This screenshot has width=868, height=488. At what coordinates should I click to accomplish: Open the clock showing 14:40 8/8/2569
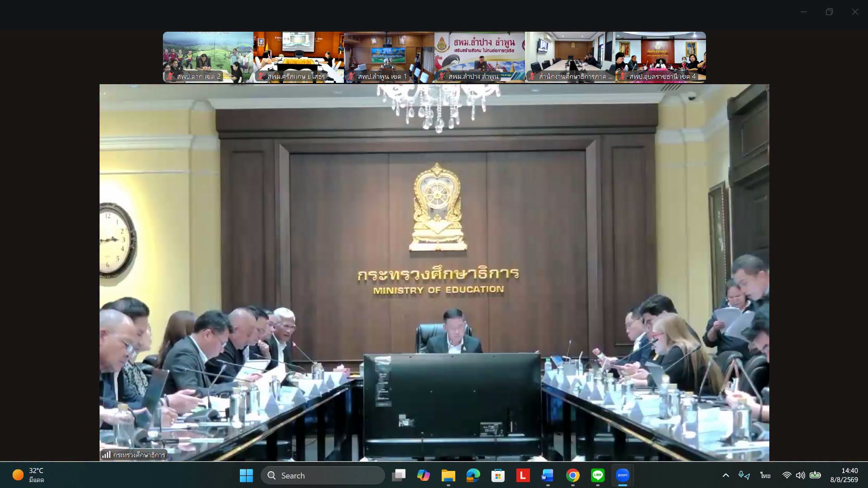(844, 475)
